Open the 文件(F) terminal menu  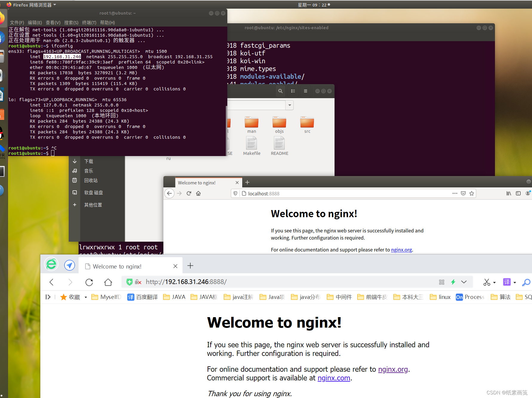pos(17,23)
